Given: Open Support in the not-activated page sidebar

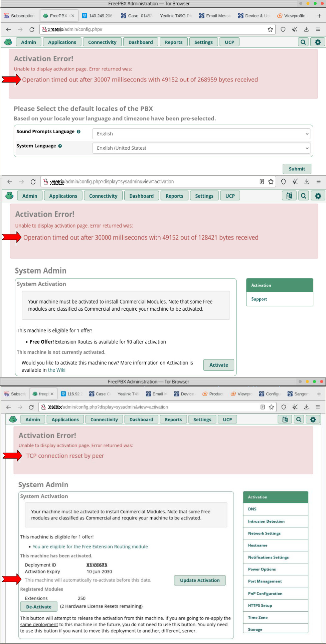Looking at the screenshot, I should pos(280,299).
